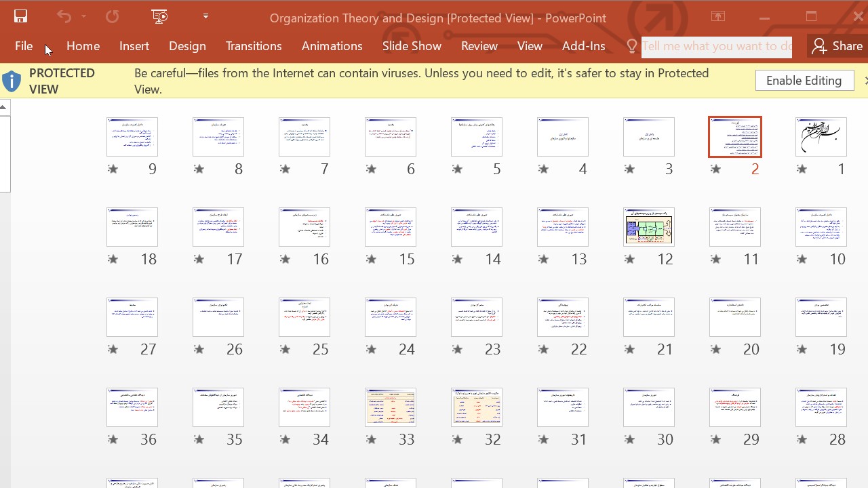Screen dimensions: 868x488
Task: Select slide 33 table thumbnail
Action: 391,407
